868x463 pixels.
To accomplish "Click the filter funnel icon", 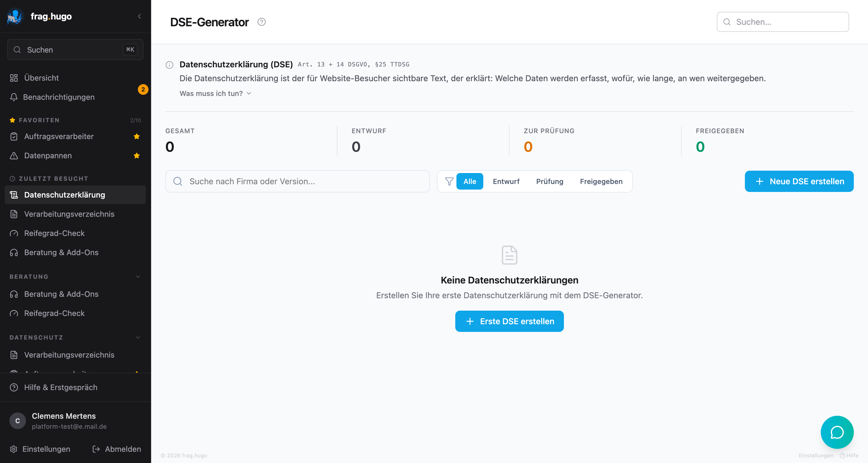I will click(449, 181).
